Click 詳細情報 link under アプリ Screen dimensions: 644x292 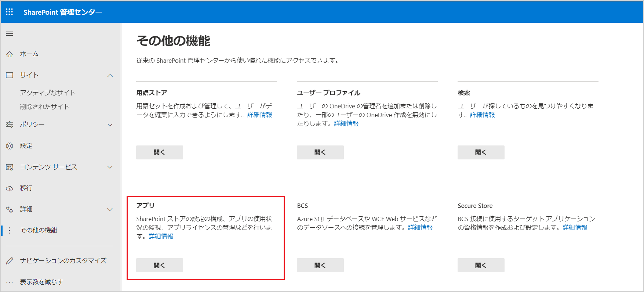pos(161,237)
